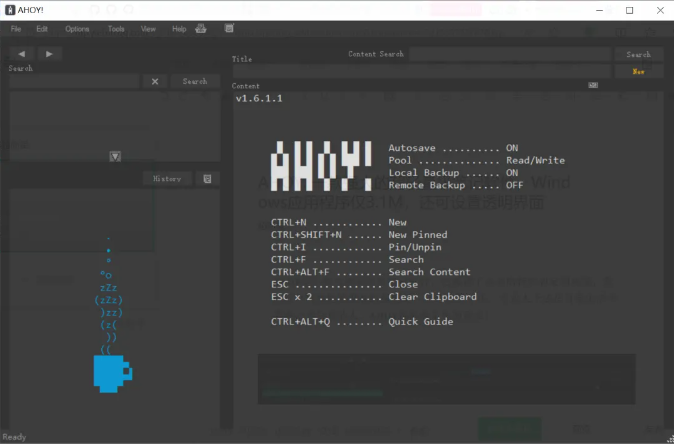
Task: Focus the Content Search input field
Action: (510, 54)
